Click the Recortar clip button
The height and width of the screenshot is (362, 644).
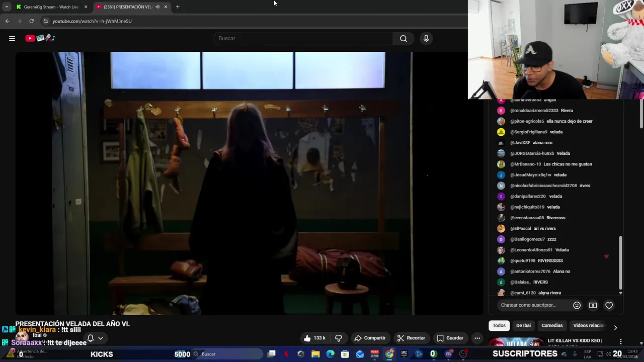tap(411, 338)
